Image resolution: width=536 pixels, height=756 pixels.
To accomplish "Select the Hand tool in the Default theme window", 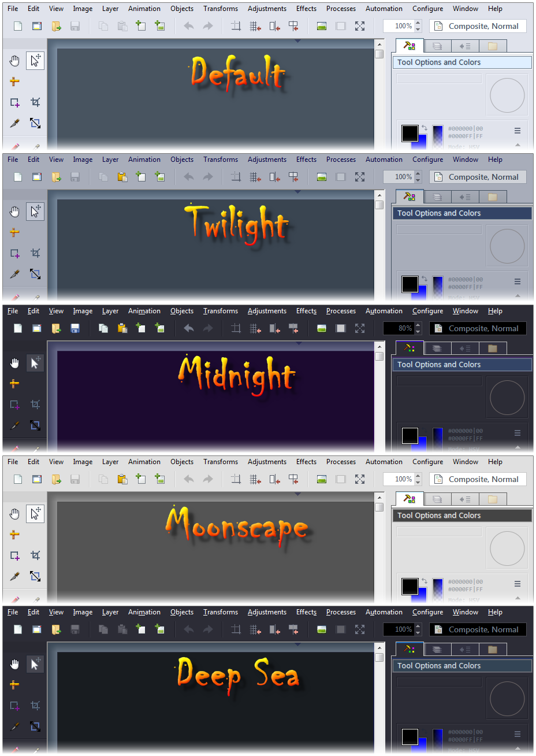I will [x=14, y=61].
